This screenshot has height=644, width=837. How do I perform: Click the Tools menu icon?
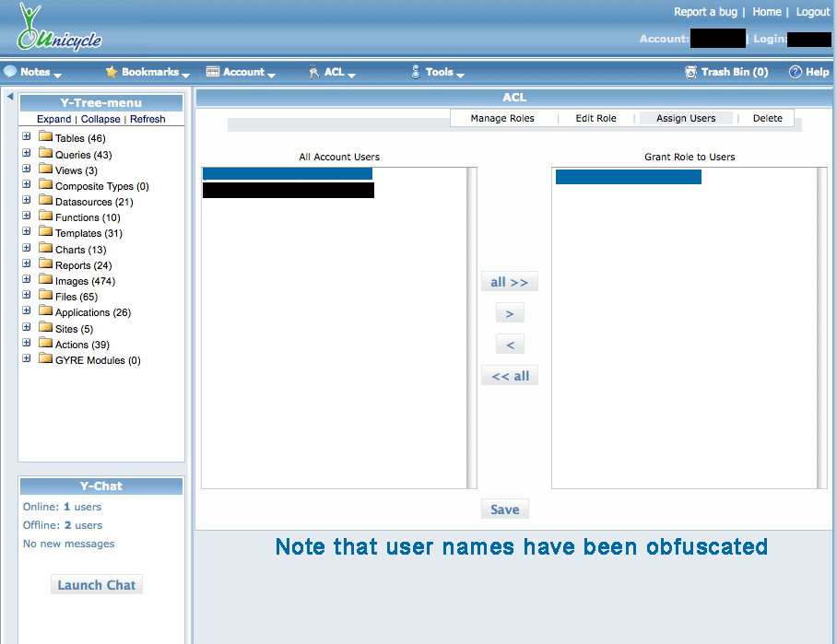coord(416,72)
